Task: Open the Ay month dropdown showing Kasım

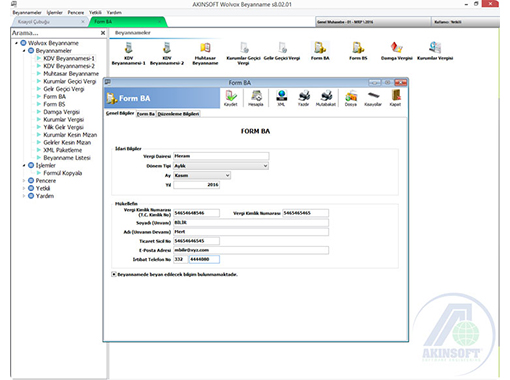Action: 202,175
